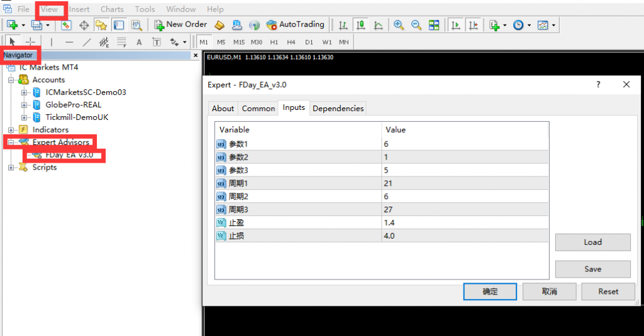Click the New Chart toolbar icon
Image resolution: width=644 pixels, height=336 pixels.
point(12,25)
